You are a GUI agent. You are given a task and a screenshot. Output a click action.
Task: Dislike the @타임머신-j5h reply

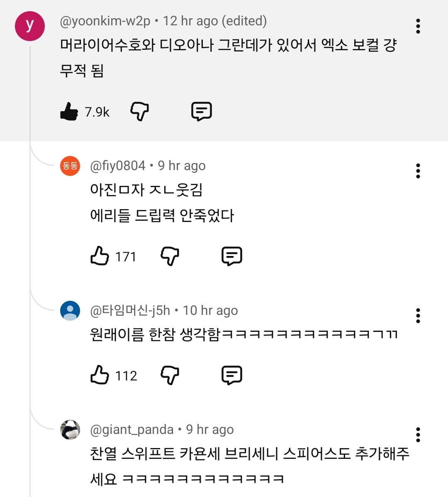[170, 375]
